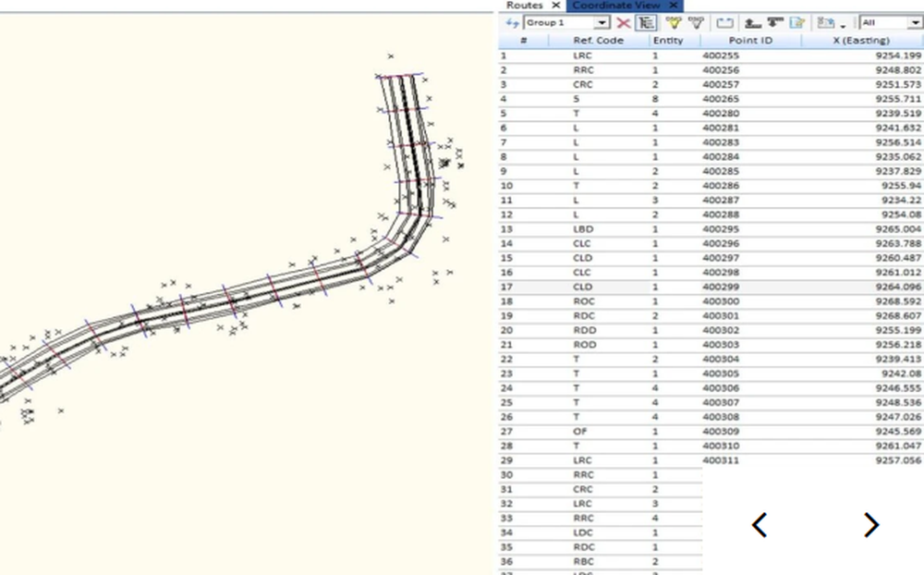Select the ROC ref code in row 18
This screenshot has height=575, width=924.
pyautogui.click(x=583, y=301)
